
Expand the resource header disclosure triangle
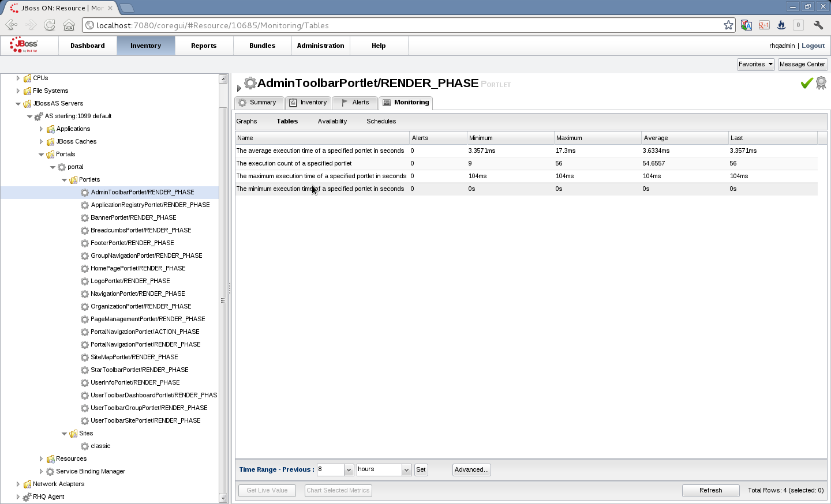pos(239,88)
